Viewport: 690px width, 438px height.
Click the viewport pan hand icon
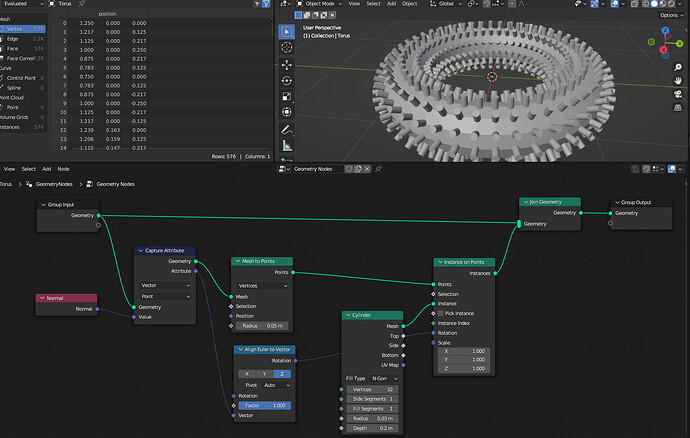(678, 81)
